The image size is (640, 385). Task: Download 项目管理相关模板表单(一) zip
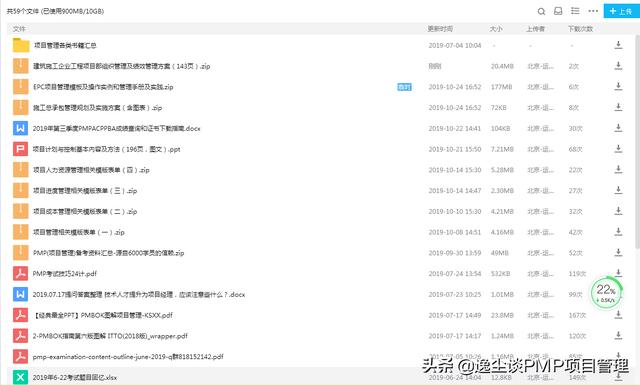coord(618,232)
